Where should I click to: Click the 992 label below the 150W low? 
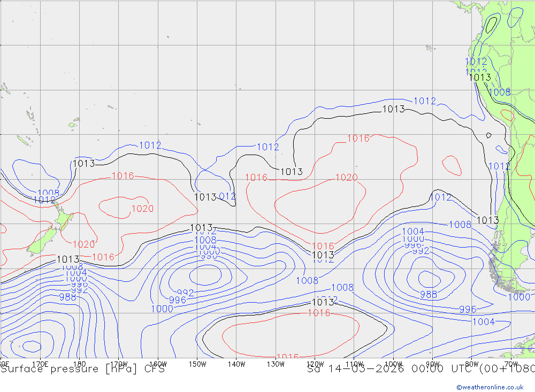(x=185, y=293)
